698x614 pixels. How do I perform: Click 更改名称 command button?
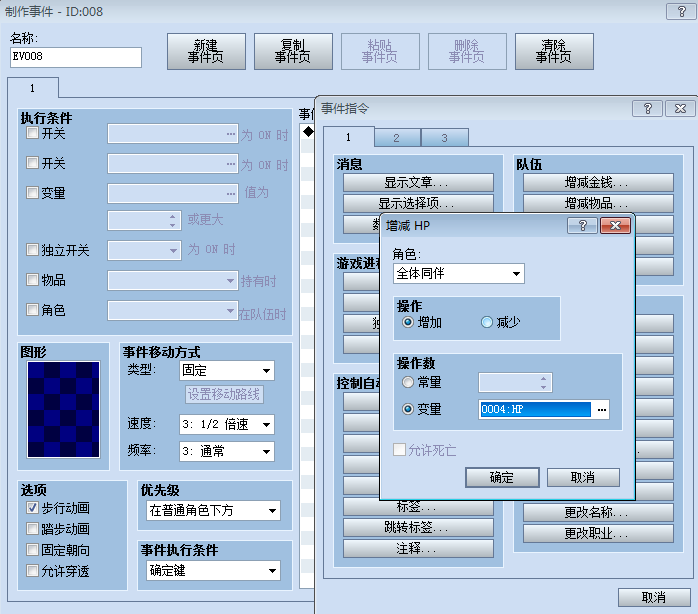click(598, 512)
